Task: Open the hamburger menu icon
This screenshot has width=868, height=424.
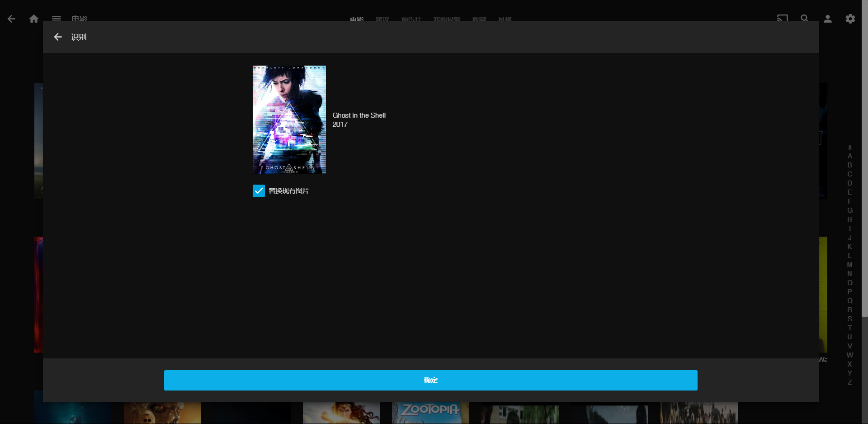Action: (57, 19)
